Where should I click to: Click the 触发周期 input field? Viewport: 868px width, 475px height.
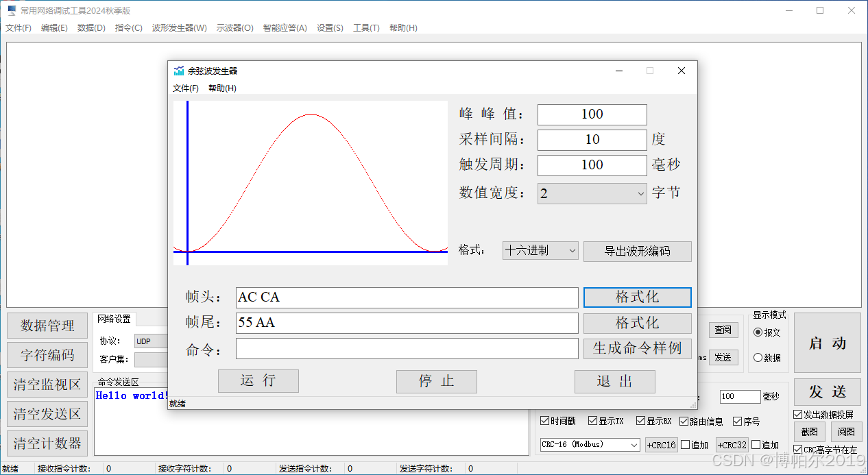(592, 165)
